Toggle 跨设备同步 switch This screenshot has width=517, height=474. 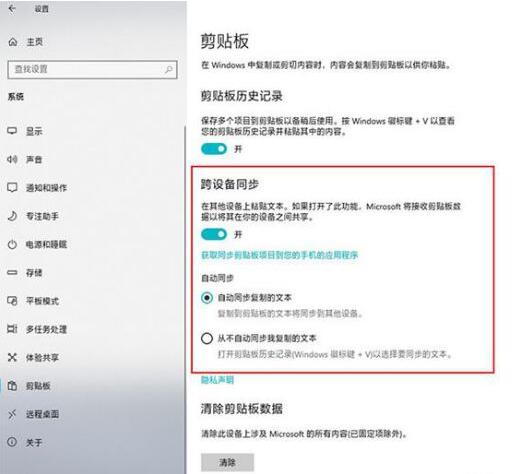tap(214, 234)
